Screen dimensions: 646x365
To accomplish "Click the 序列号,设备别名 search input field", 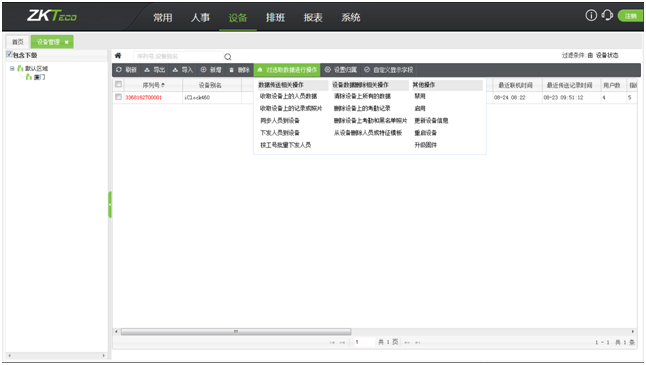I will (x=178, y=56).
